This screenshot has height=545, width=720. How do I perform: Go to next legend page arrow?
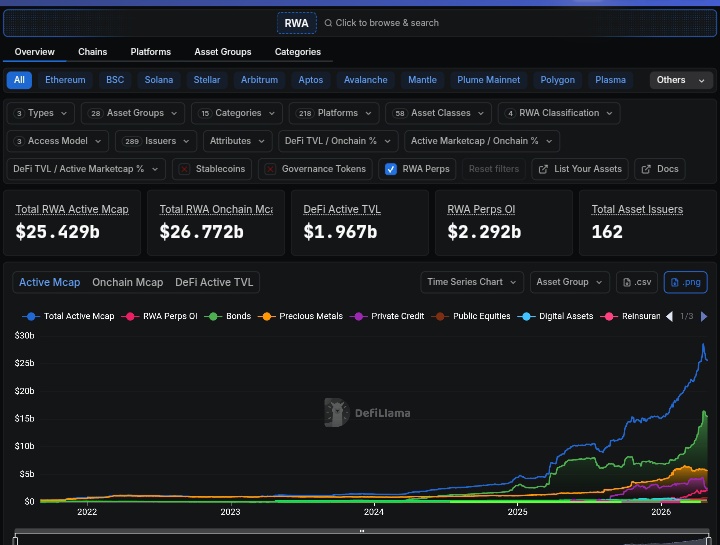tap(704, 316)
